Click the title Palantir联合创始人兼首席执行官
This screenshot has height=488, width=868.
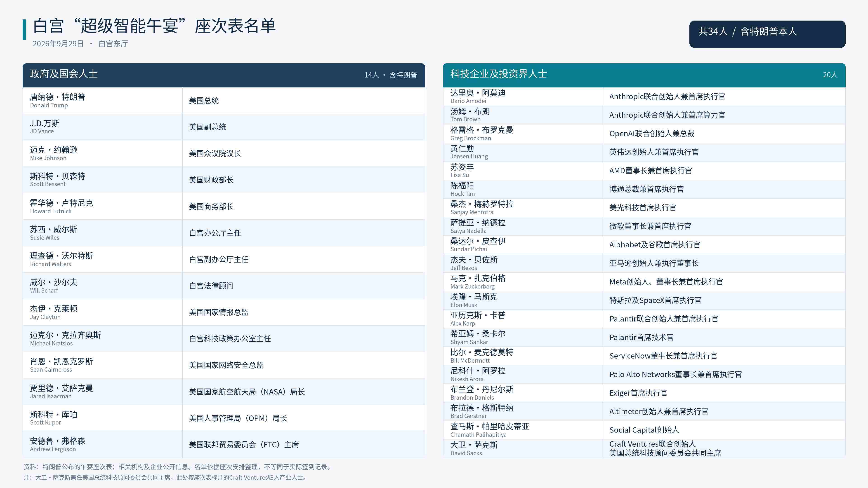(664, 319)
